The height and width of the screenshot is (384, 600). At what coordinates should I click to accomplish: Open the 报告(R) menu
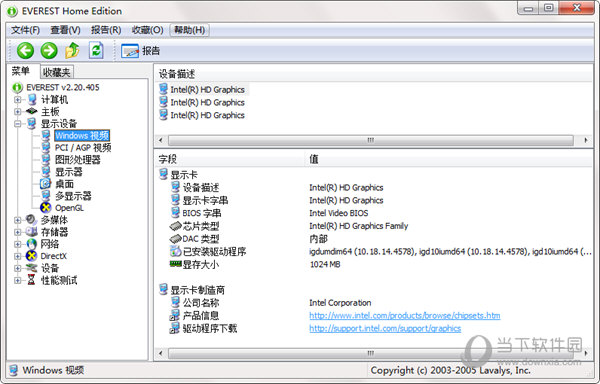point(106,30)
